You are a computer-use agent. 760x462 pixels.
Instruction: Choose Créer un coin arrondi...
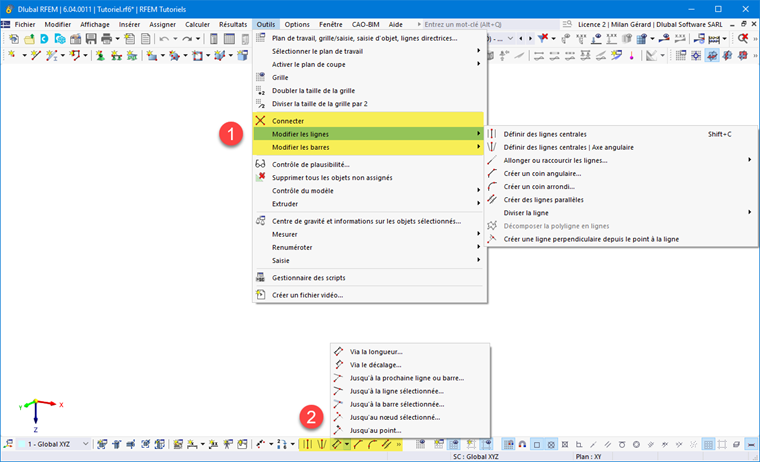pos(539,187)
